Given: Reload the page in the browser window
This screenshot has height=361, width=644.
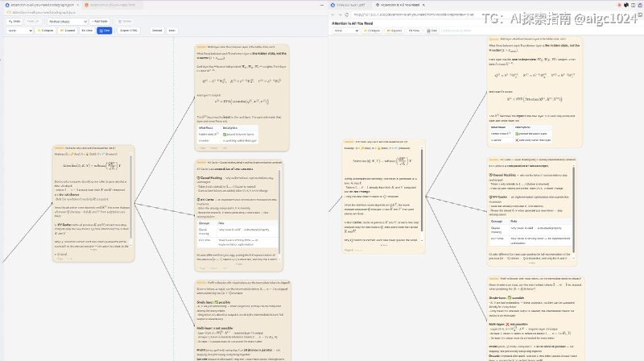Looking at the screenshot, I should pyautogui.click(x=347, y=15).
